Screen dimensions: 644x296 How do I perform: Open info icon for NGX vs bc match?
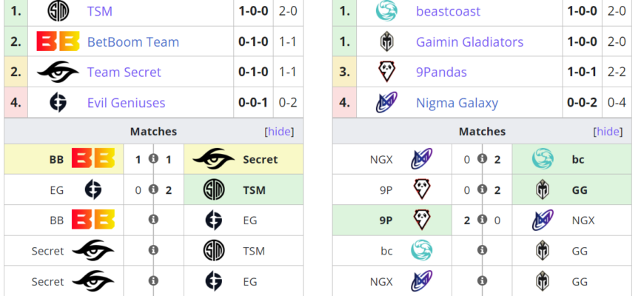point(482,159)
